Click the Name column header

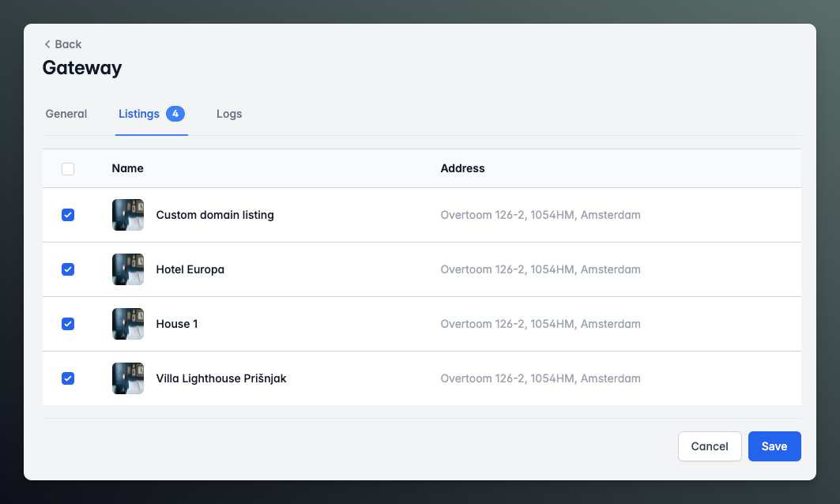click(x=128, y=168)
